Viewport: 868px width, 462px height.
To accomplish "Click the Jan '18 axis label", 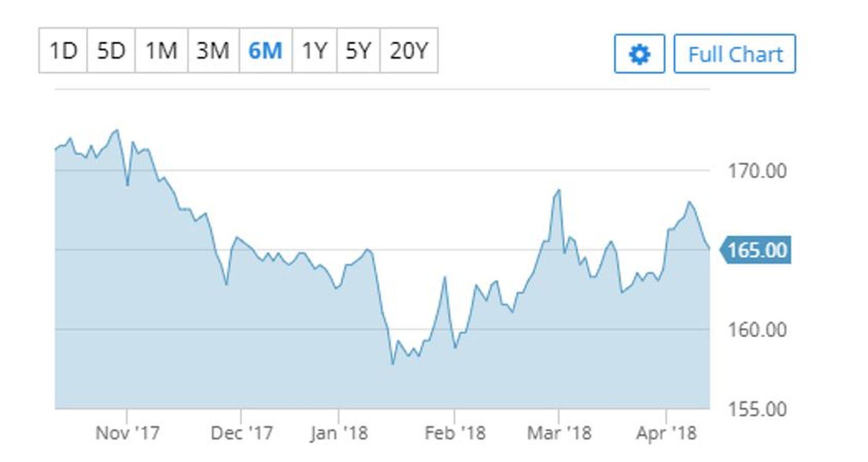I will point(339,433).
